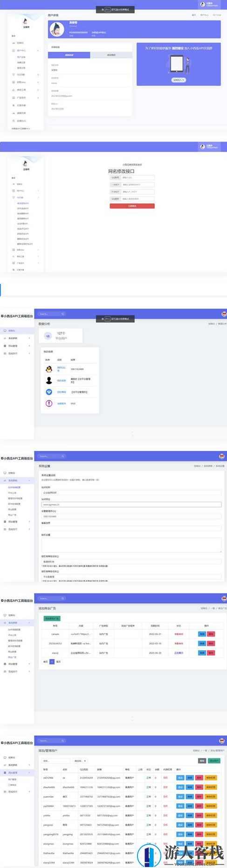Expand 网站管理 in the 数据分析 sidebar
The width and height of the screenshot is (227, 868).
click(17, 346)
